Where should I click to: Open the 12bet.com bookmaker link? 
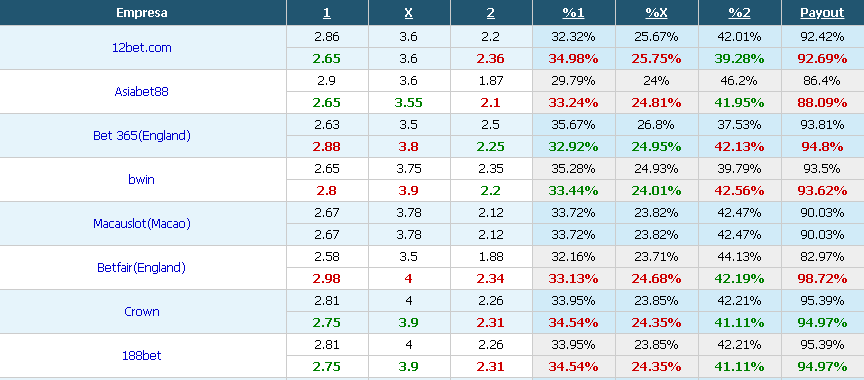142,47
